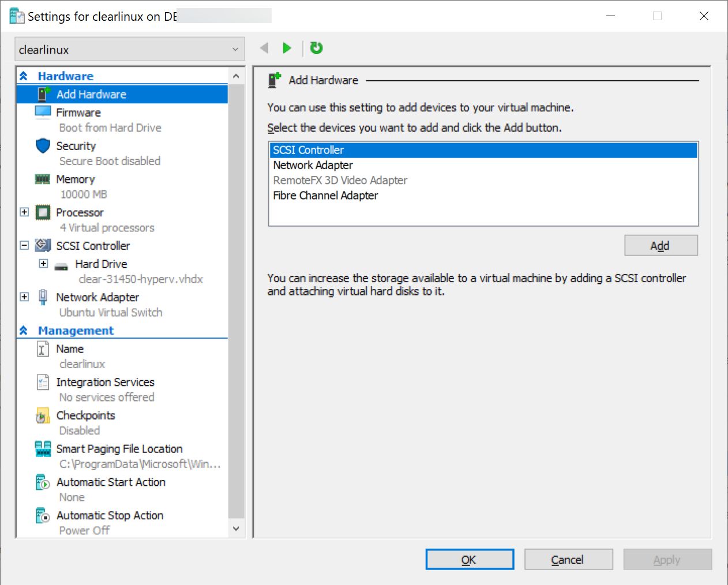
Task: Click the C:\ProgramData\Microsoft\Win... path
Action: tap(140, 464)
